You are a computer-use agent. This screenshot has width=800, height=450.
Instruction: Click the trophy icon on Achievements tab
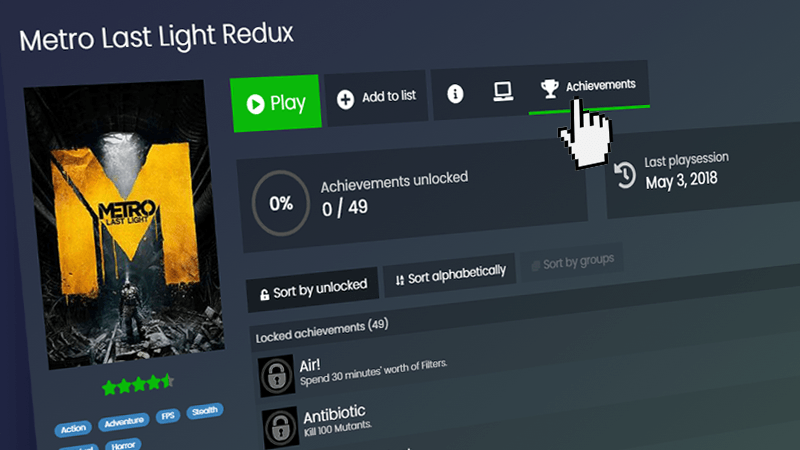[x=549, y=89]
